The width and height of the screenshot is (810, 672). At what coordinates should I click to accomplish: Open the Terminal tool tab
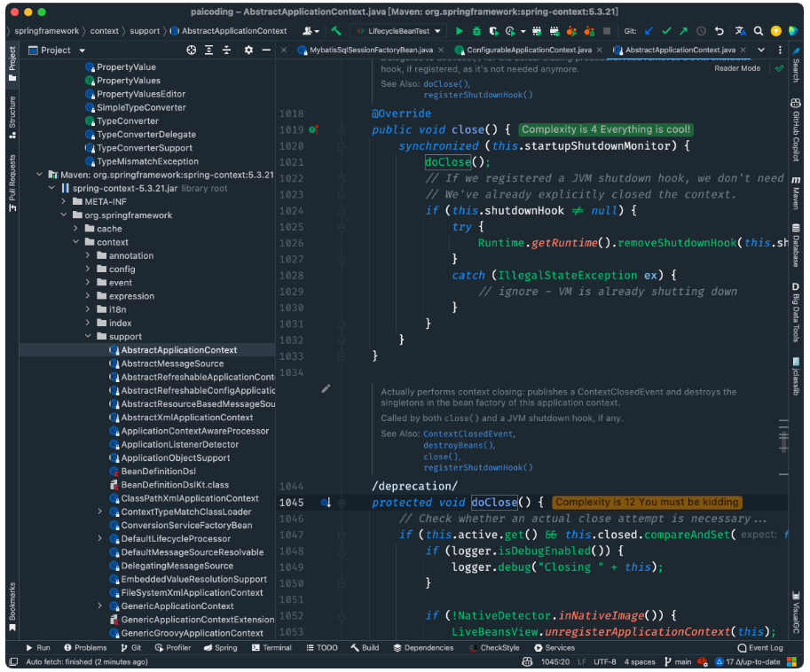point(271,648)
